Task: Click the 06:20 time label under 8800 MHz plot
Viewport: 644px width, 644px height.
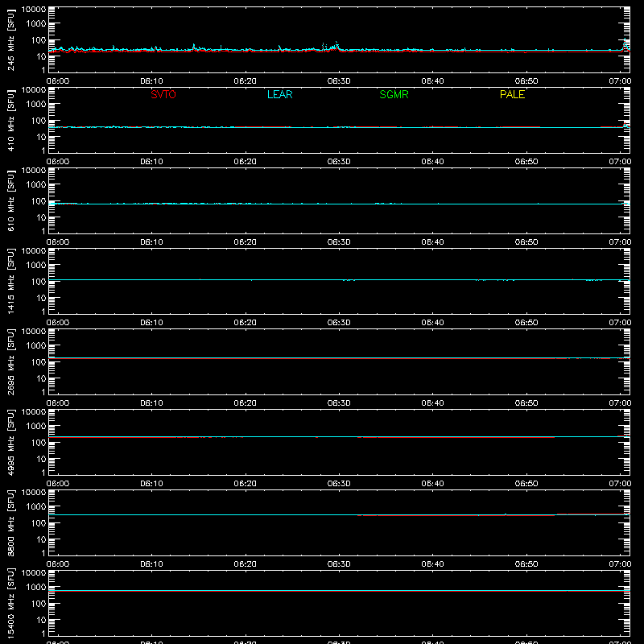Action: [246, 564]
